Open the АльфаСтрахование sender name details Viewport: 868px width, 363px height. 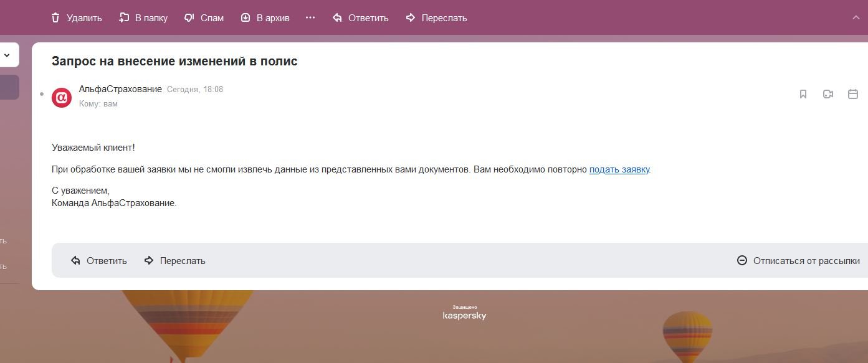(x=120, y=89)
